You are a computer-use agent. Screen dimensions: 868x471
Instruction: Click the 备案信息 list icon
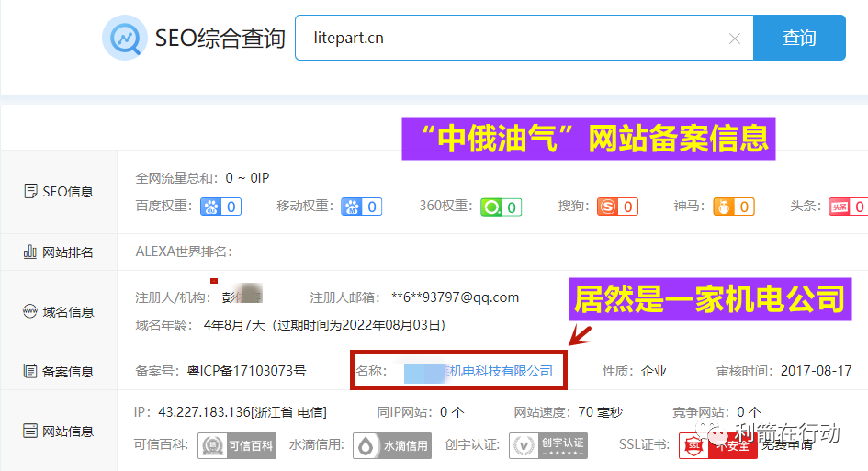coord(30,371)
